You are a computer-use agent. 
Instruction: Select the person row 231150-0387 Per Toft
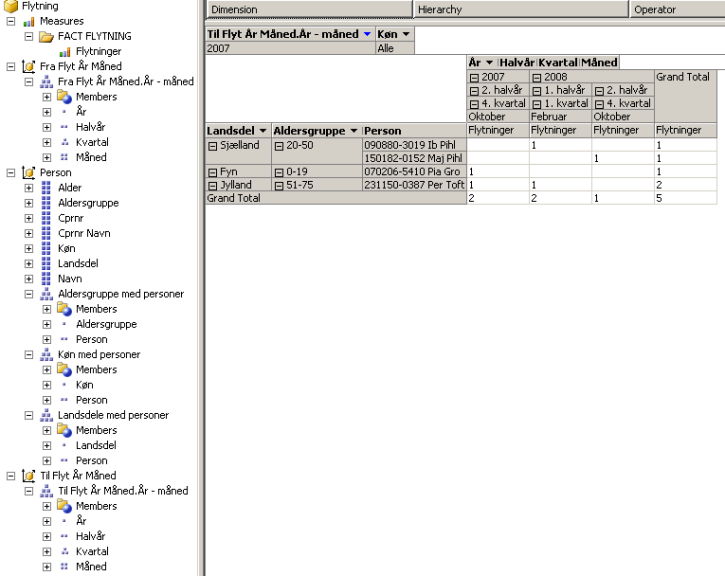(414, 185)
